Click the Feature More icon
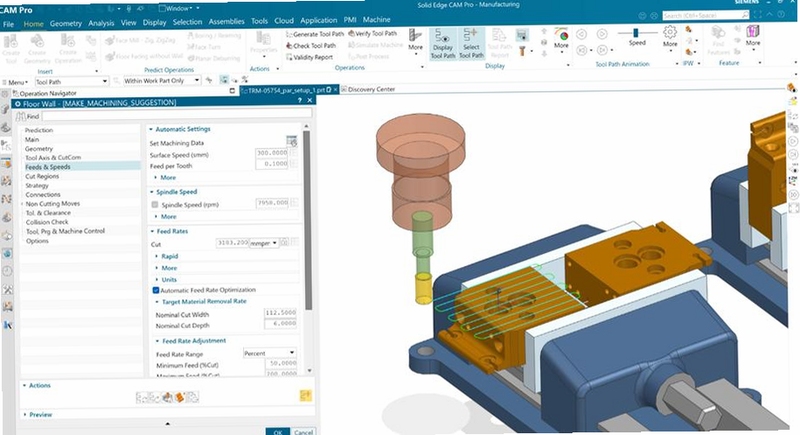 753,32
